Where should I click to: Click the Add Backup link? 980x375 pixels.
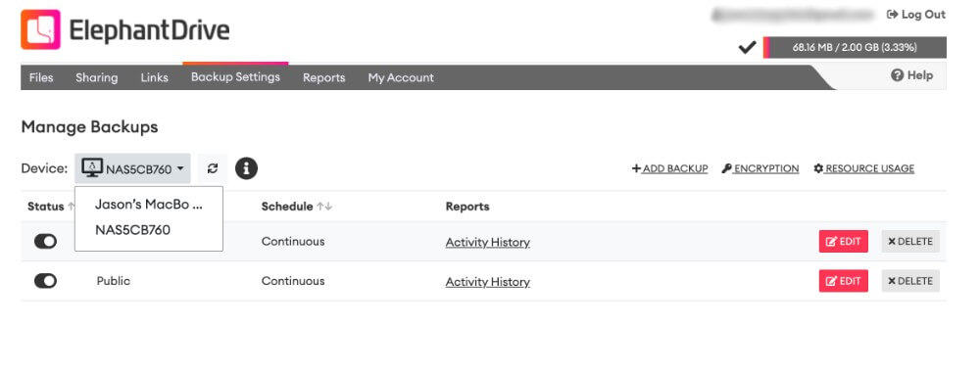pos(669,168)
